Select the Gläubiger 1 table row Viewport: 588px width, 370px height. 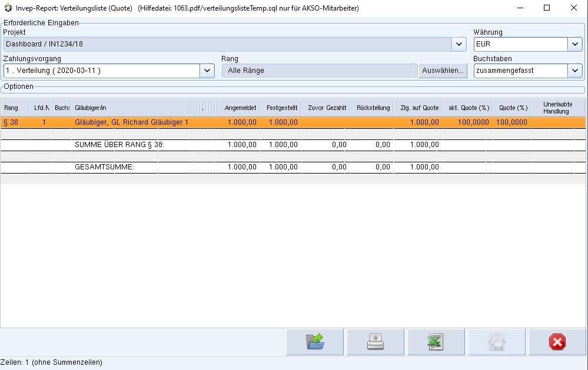(131, 122)
